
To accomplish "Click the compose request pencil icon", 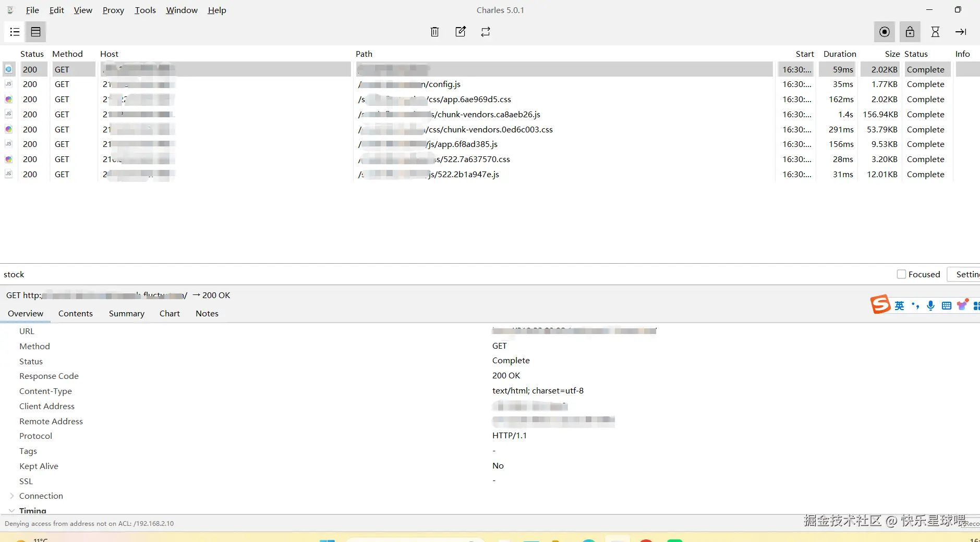I will point(460,32).
